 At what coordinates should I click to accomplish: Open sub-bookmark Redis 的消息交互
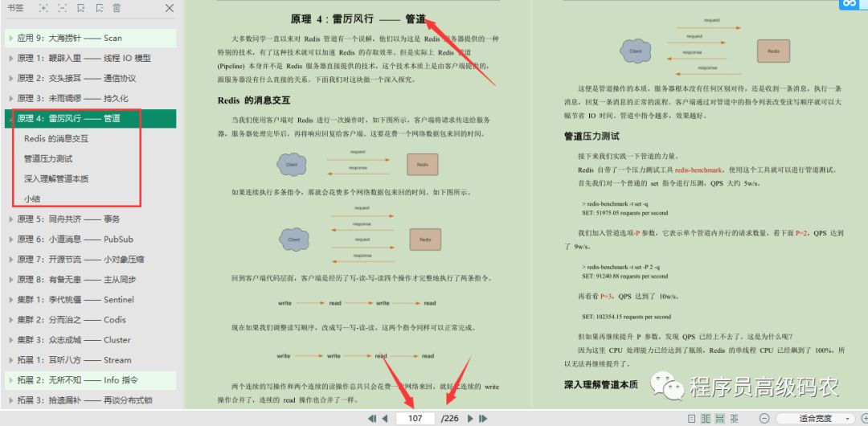(x=56, y=138)
